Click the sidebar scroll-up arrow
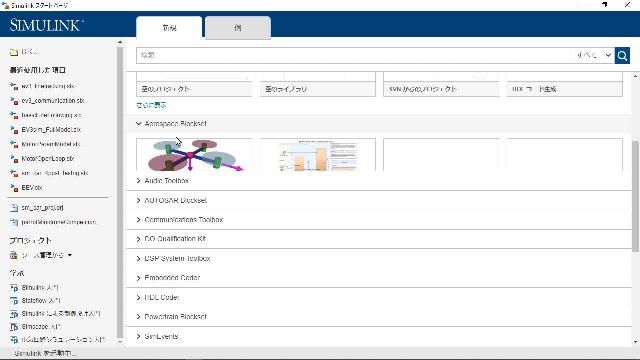Viewport: 640px width, 360px height. click(120, 42)
